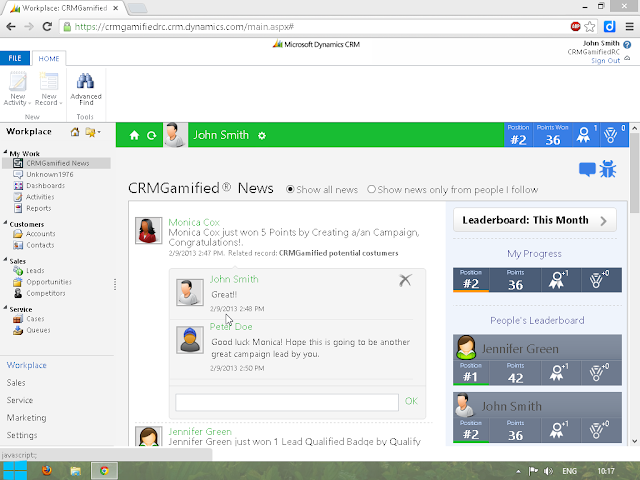Open Firefox from the taskbar
640x480 pixels.
click(47, 471)
